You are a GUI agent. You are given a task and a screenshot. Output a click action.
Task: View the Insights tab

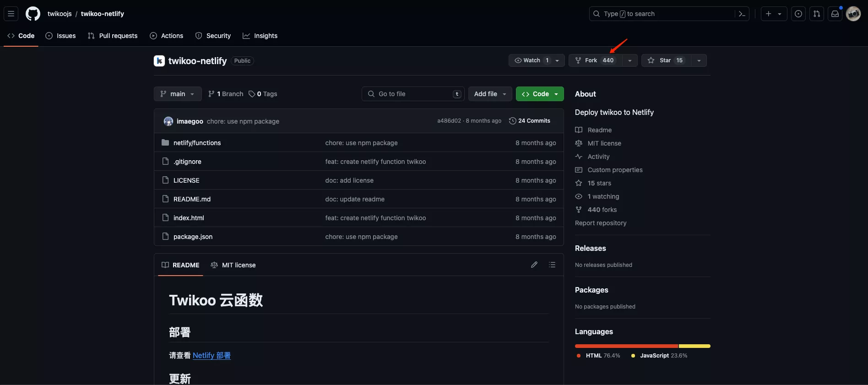pos(260,36)
